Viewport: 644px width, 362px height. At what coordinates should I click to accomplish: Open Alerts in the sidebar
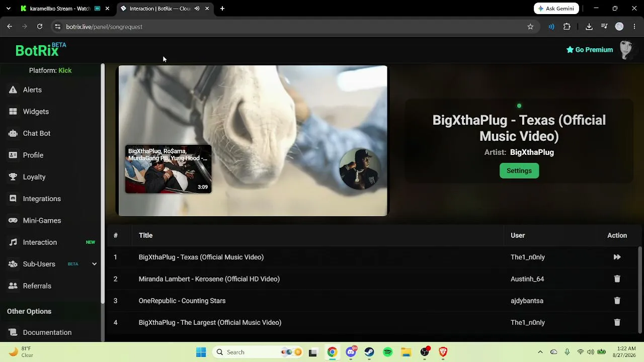point(32,90)
